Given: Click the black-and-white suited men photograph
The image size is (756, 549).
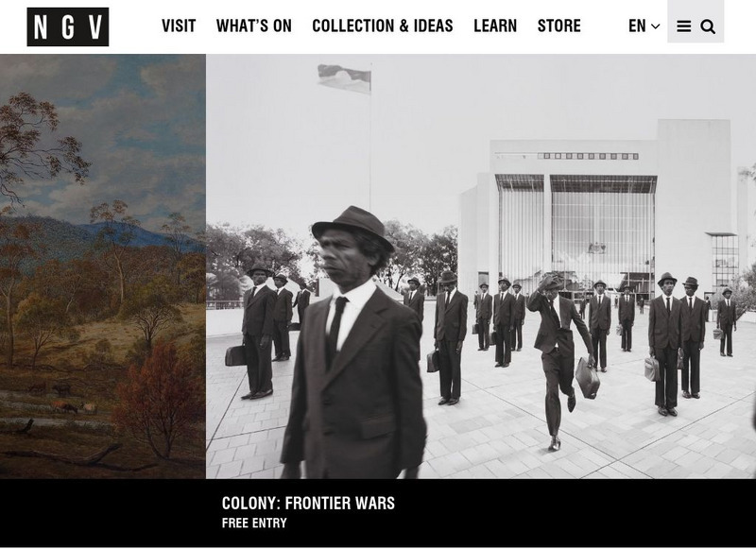Looking at the screenshot, I should click(481, 266).
